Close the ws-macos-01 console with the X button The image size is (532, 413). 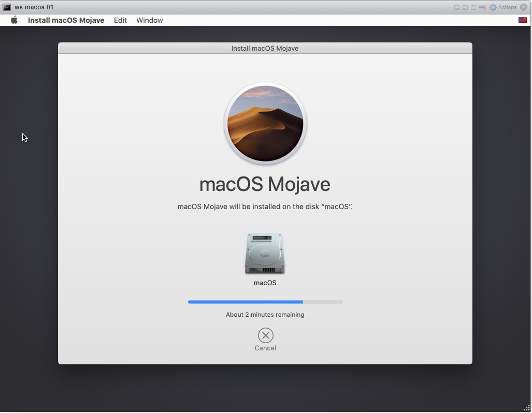click(x=524, y=7)
